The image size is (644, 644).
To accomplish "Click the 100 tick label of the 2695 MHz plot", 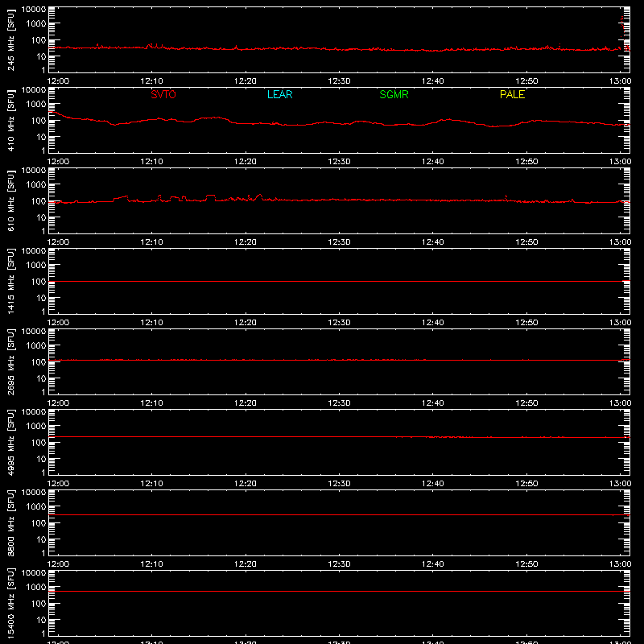I will 39,362.
